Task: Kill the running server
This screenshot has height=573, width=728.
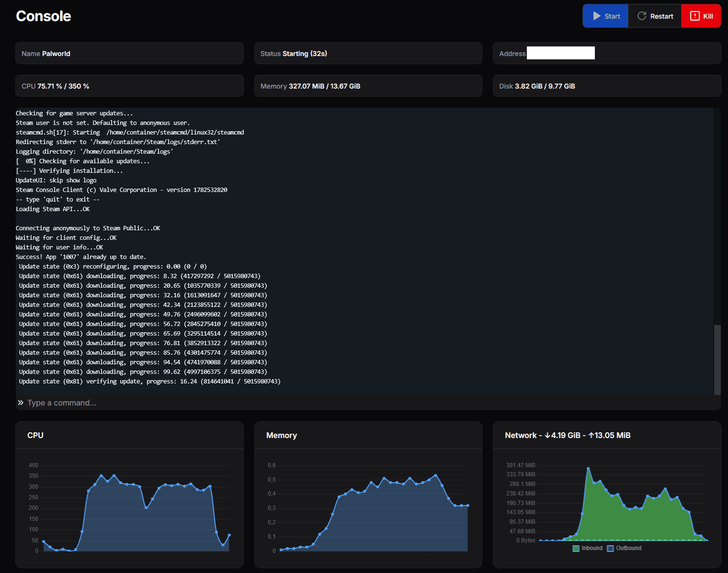Action: pyautogui.click(x=701, y=16)
